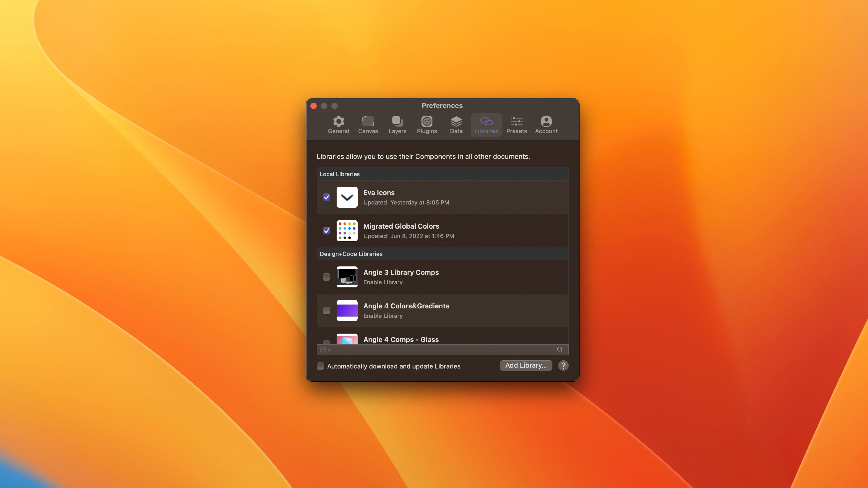Click the Add Library... button
The width and height of the screenshot is (868, 488).
pyautogui.click(x=526, y=365)
